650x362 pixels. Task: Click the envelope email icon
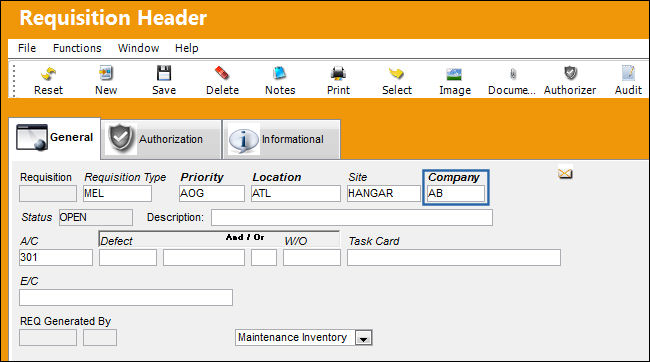coord(565,173)
